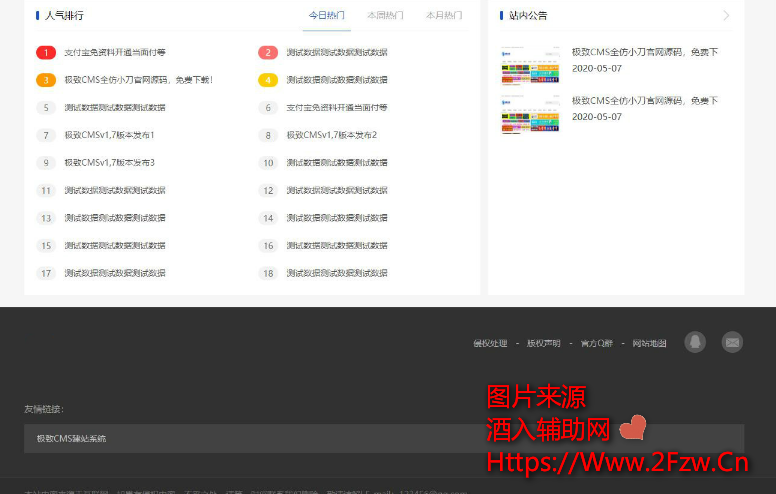776x494 pixels.
Task: Open the rank 14 测试数据 entry
Action: tap(337, 218)
